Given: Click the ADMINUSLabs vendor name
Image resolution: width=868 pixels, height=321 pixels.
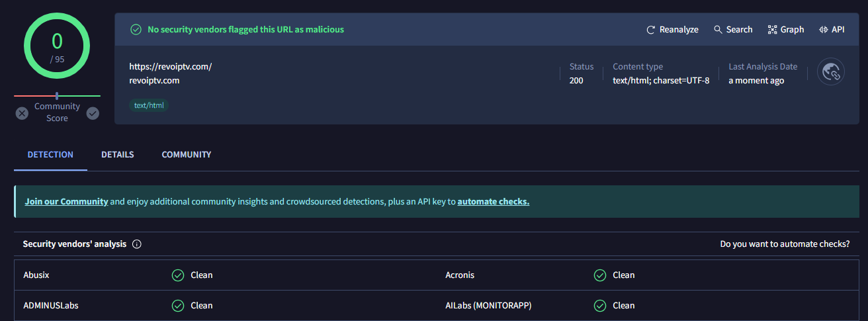Looking at the screenshot, I should tap(51, 306).
